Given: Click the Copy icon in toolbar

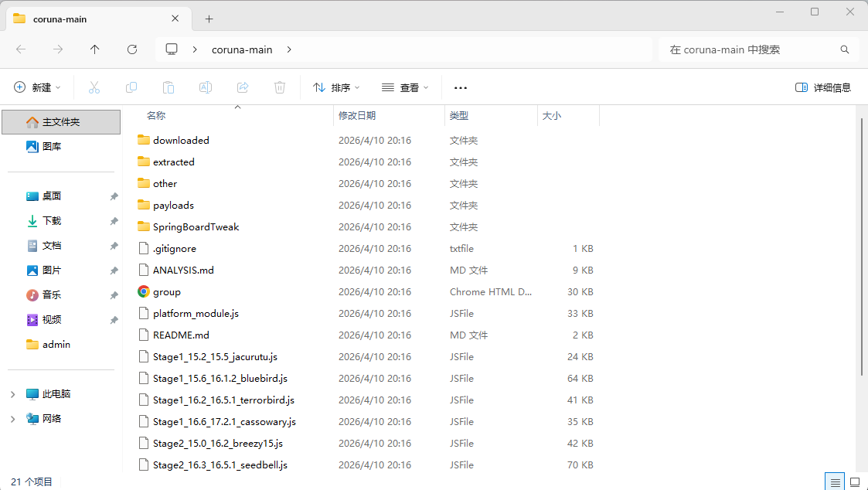Looking at the screenshot, I should coord(131,87).
